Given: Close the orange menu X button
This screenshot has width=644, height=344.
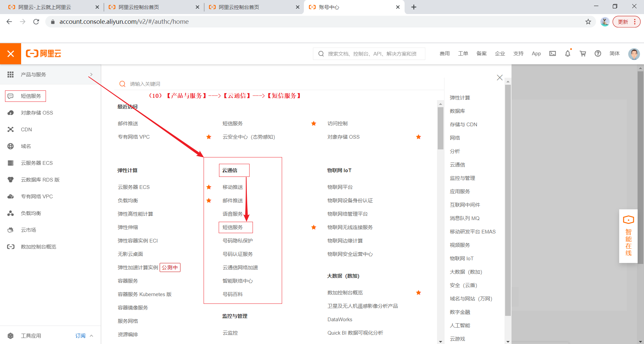Looking at the screenshot, I should pyautogui.click(x=10, y=54).
